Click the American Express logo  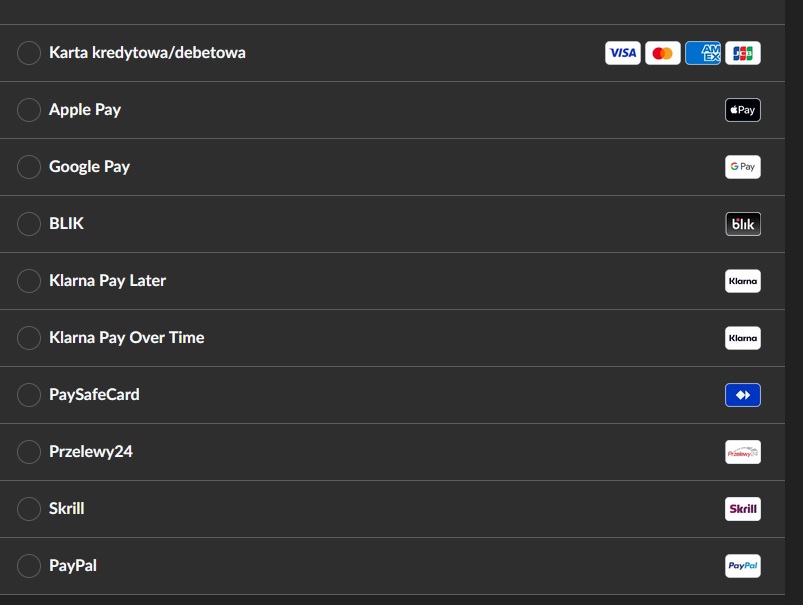(703, 53)
